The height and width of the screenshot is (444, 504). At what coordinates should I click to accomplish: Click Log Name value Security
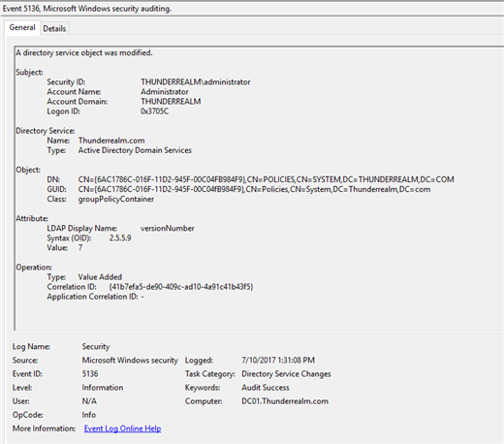point(96,346)
